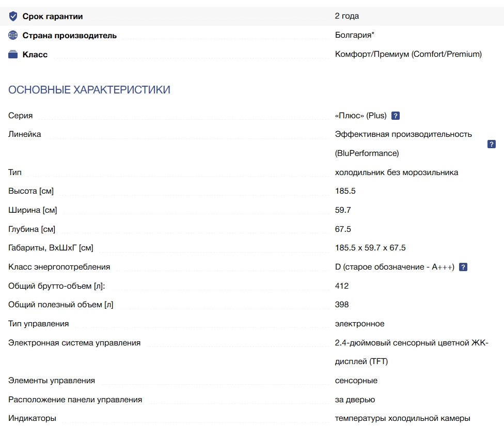
Task: Click the Электронная система управления label
Action: 74,343
